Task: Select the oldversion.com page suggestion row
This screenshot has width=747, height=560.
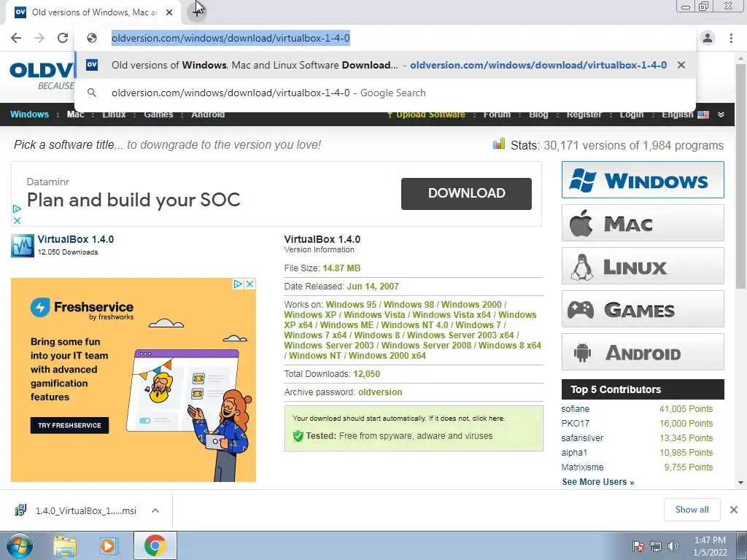Action: tap(385, 65)
